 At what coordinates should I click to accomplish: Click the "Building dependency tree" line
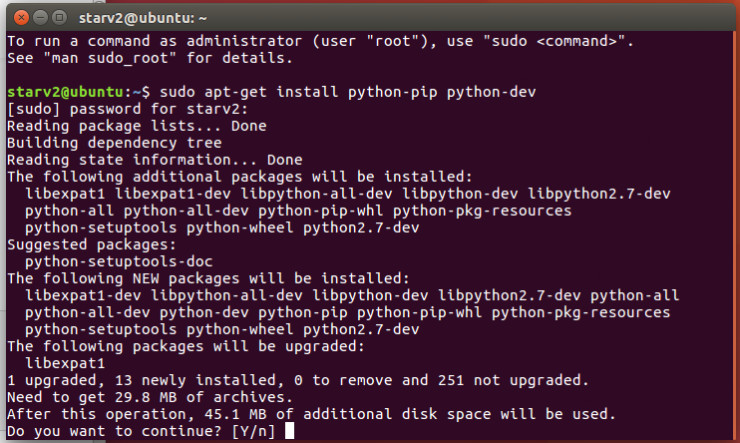[113, 143]
